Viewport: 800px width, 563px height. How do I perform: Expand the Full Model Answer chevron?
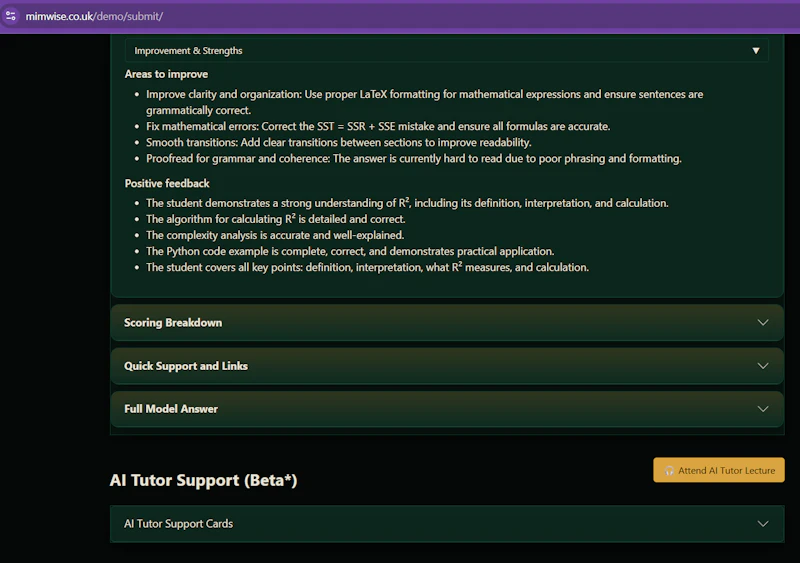pyautogui.click(x=763, y=409)
